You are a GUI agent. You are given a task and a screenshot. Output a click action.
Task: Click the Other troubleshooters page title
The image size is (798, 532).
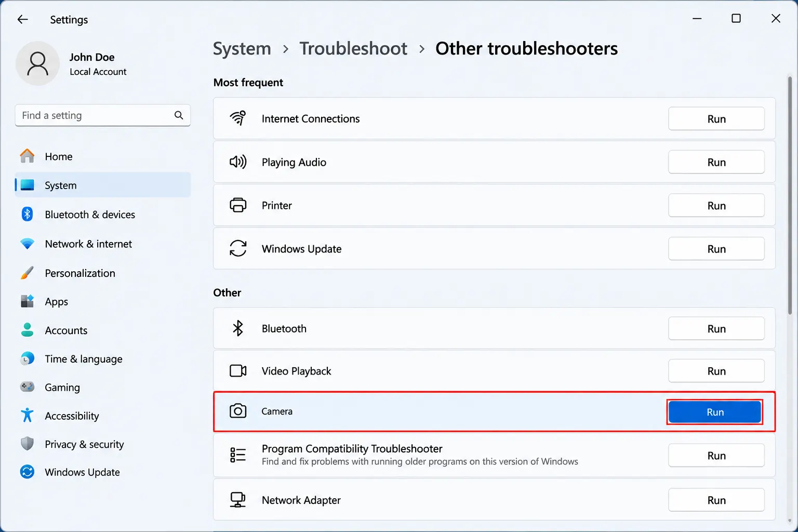point(527,49)
